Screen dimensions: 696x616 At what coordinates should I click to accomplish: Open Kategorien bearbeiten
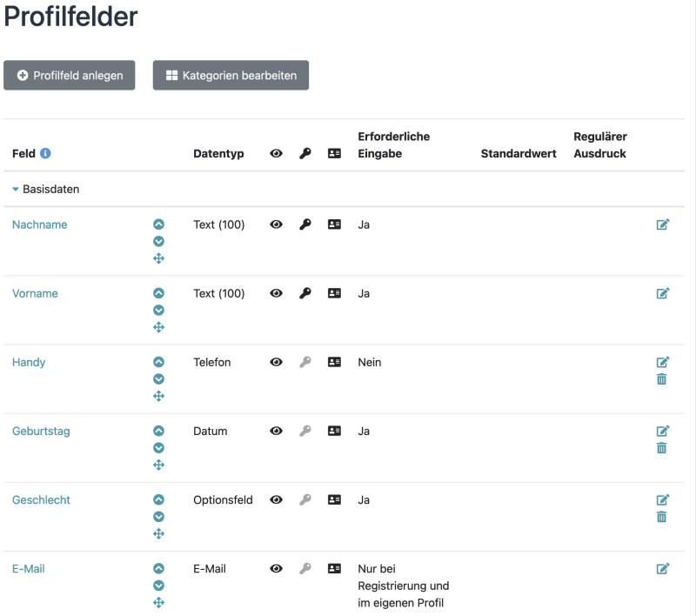point(231,75)
